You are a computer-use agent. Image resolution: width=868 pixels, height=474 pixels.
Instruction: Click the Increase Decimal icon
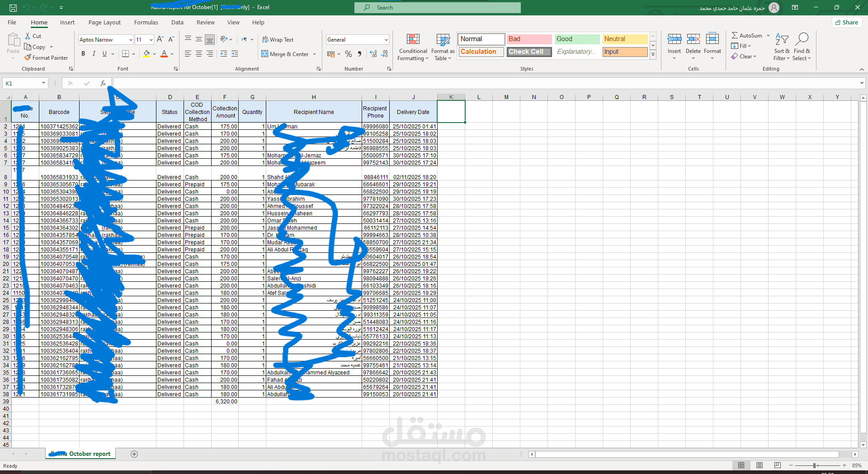pyautogui.click(x=373, y=54)
